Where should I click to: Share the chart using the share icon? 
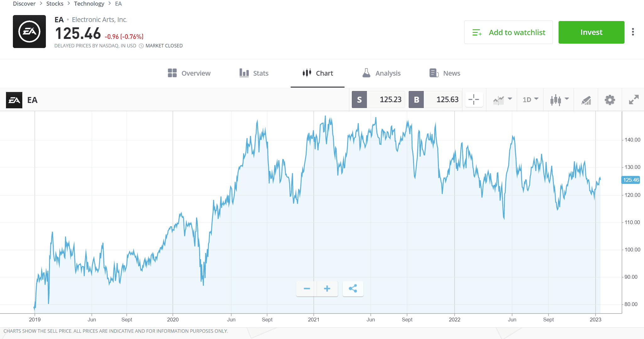coord(353,288)
